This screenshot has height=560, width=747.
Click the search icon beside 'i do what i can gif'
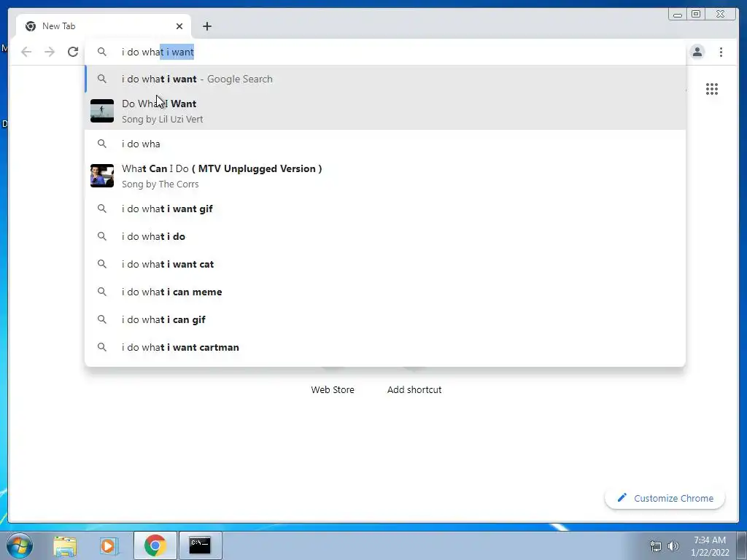(x=102, y=319)
